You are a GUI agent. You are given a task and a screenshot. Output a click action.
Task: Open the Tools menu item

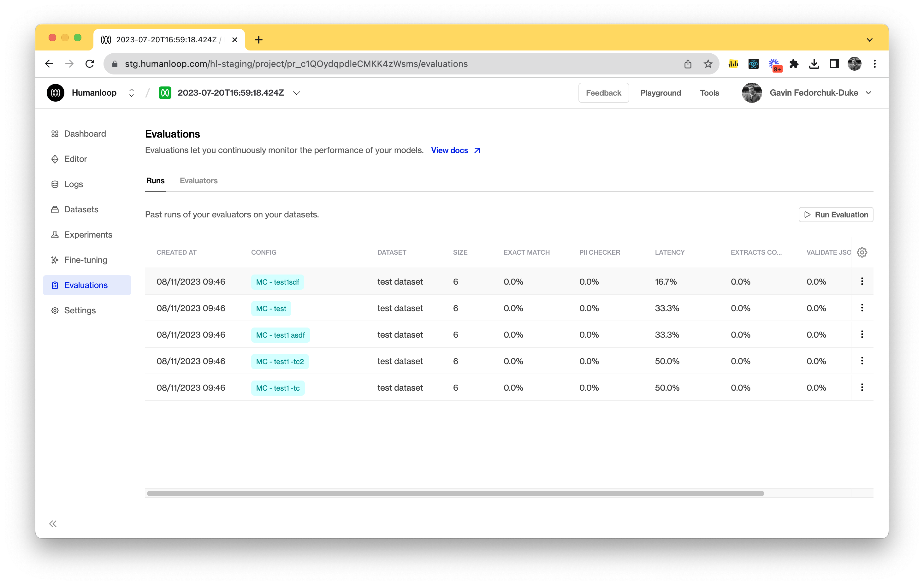point(709,93)
